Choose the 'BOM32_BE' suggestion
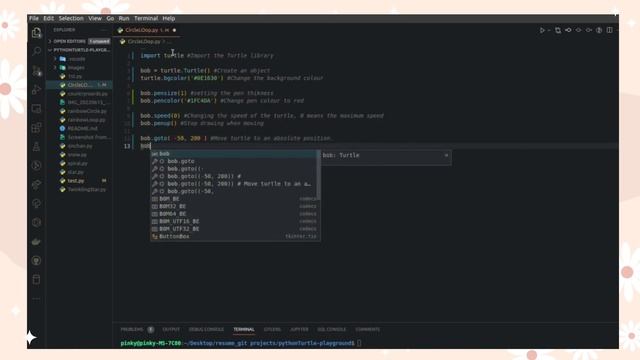640x360 pixels. pos(235,206)
